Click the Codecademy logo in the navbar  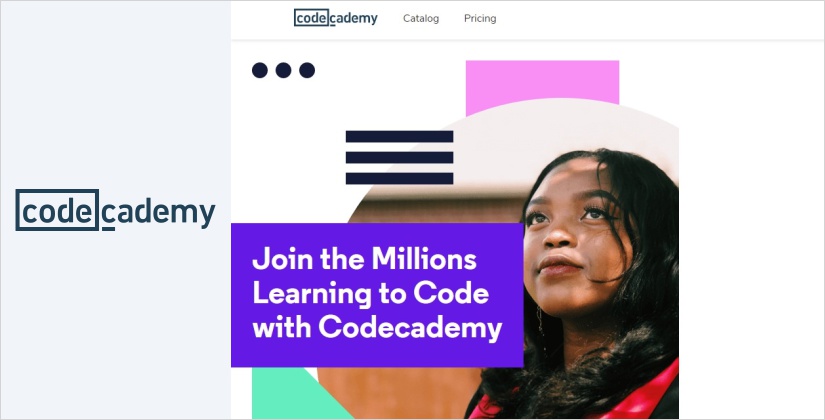[336, 18]
